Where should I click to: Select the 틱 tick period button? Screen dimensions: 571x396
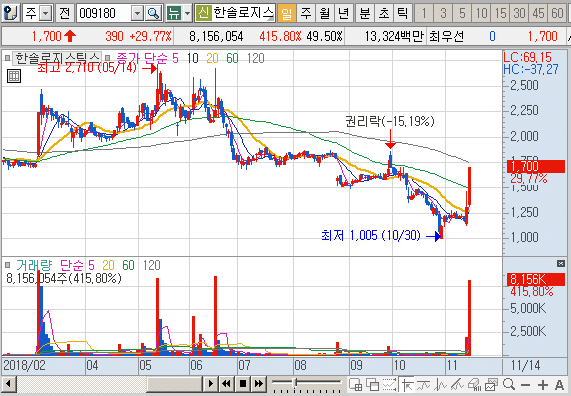tap(402, 13)
